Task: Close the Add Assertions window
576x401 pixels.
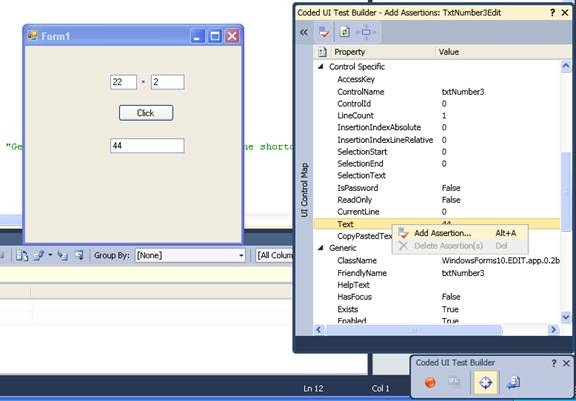Action: click(x=565, y=13)
